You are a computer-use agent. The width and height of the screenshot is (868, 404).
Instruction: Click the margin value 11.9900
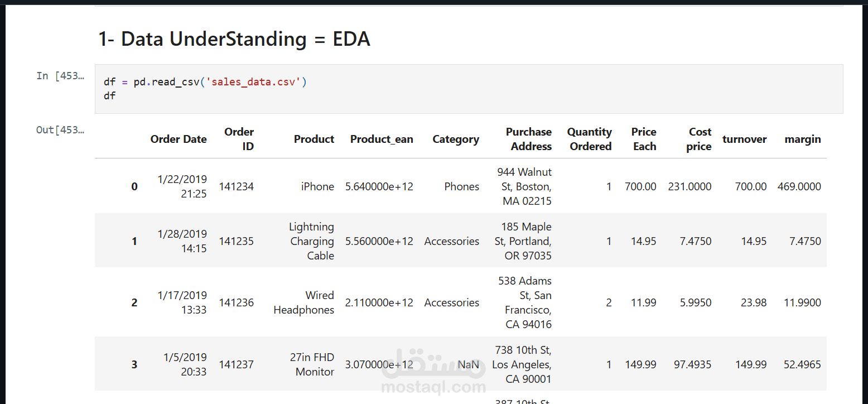[x=802, y=302]
